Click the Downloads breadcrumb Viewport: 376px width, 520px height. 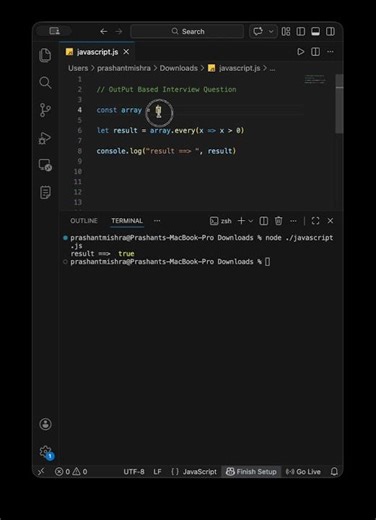[x=179, y=68]
